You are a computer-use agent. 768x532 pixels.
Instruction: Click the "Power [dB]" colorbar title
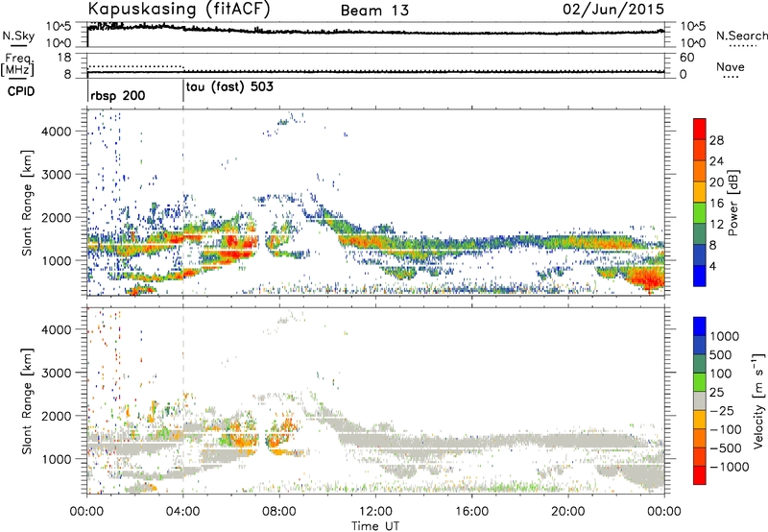click(x=732, y=203)
